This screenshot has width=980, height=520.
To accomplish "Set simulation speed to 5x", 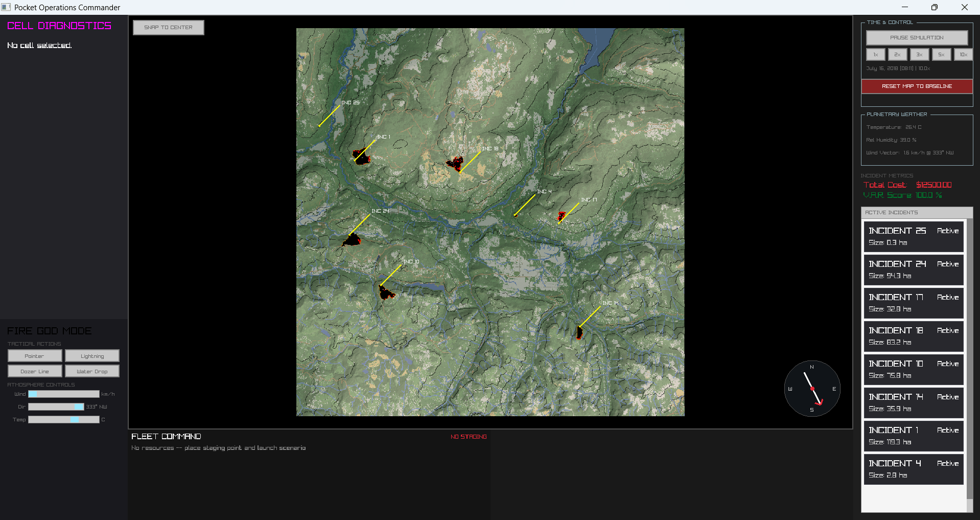I will point(941,55).
